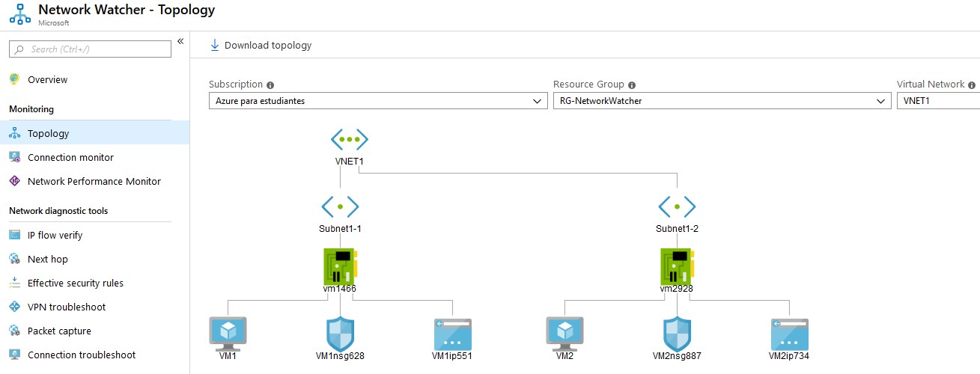This screenshot has height=374, width=980.
Task: Click the VM2nsg887 label
Action: (677, 356)
